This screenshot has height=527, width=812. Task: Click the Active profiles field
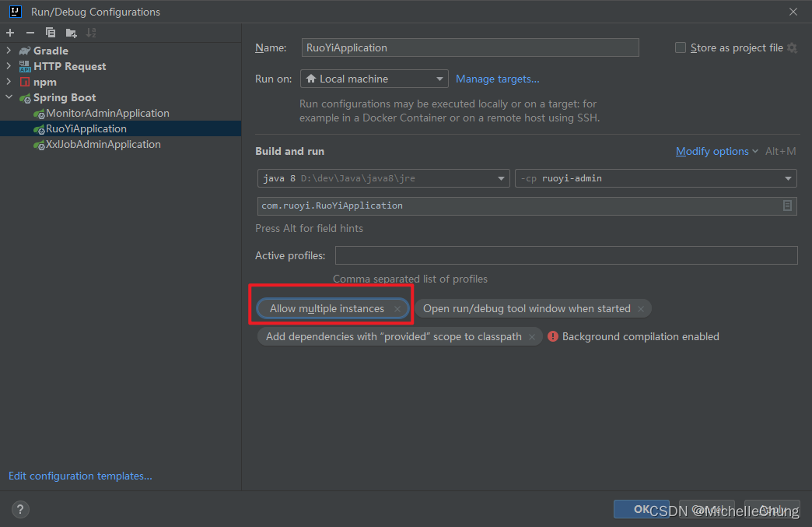click(x=566, y=255)
